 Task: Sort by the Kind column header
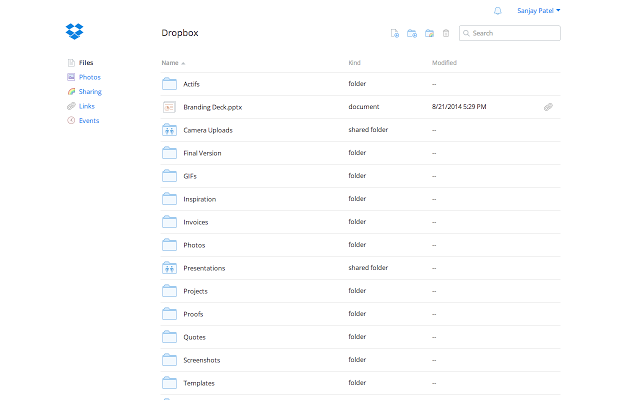354,62
